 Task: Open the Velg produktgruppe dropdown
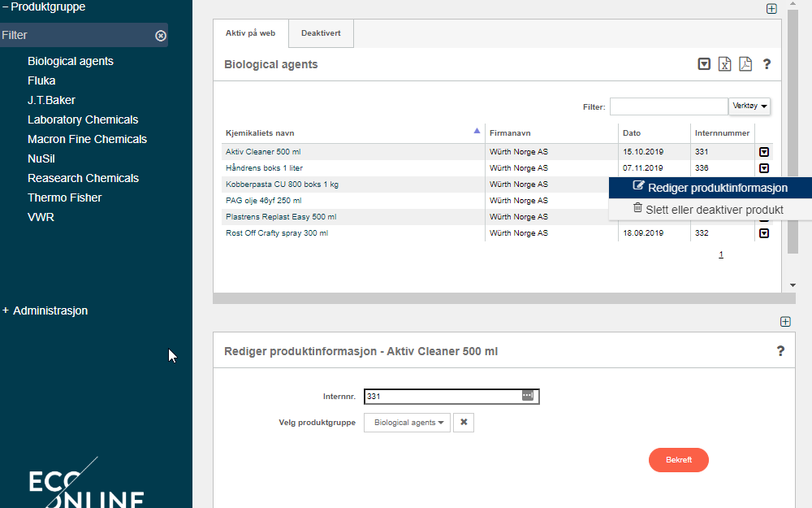407,423
